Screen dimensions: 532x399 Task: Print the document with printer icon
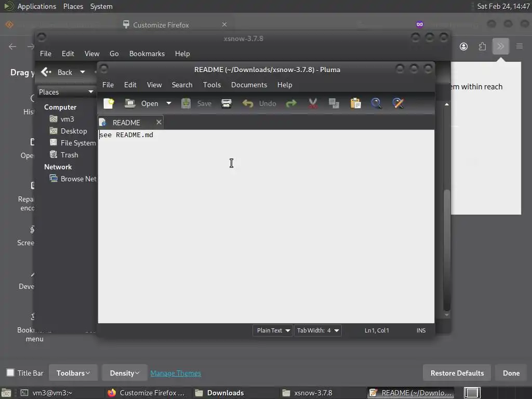coord(227,103)
